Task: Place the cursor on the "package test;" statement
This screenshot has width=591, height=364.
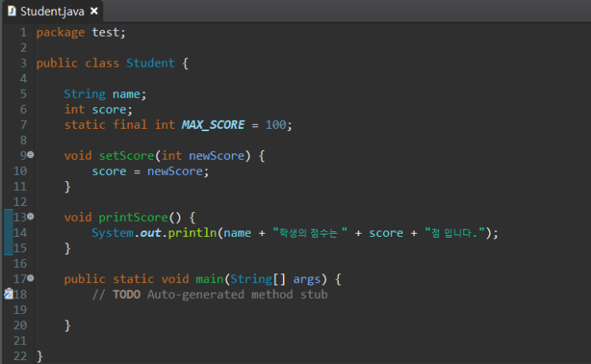Action: pos(80,33)
